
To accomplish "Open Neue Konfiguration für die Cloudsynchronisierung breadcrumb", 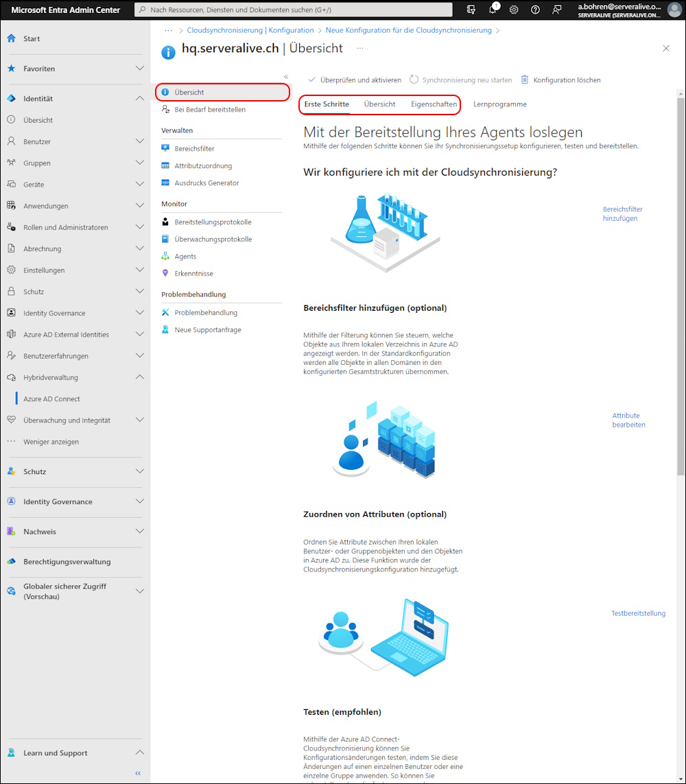I will pyautogui.click(x=408, y=30).
